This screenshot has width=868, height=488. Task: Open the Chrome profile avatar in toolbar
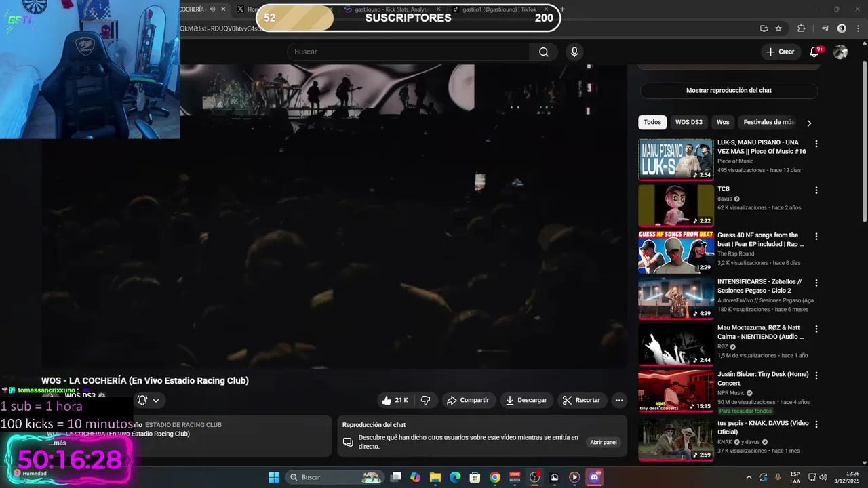pos(842,28)
